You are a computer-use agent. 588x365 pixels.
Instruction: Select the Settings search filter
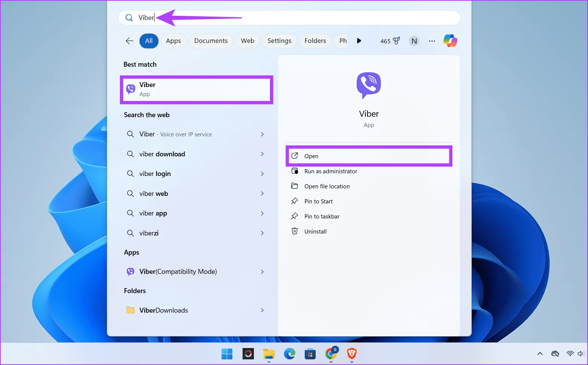[279, 41]
